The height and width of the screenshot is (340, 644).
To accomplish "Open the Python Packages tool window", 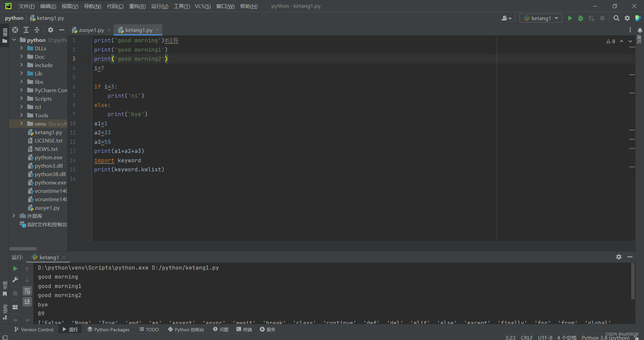I will (x=108, y=330).
